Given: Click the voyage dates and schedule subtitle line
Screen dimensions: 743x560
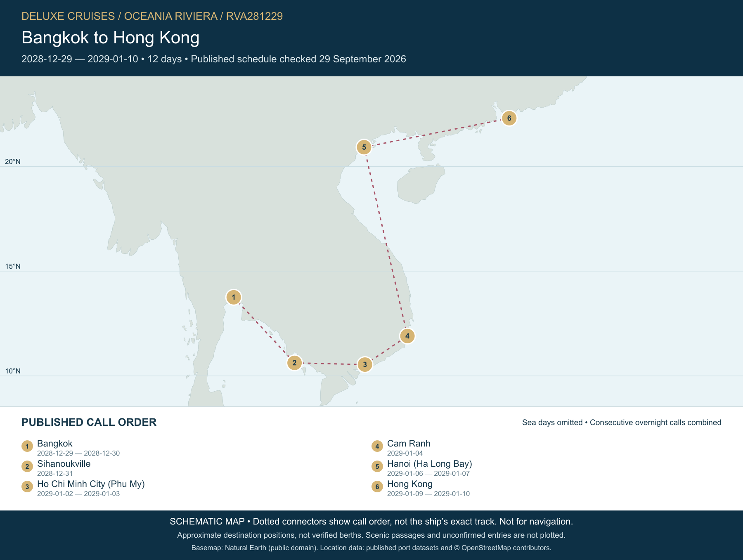Looking at the screenshot, I should click(214, 59).
